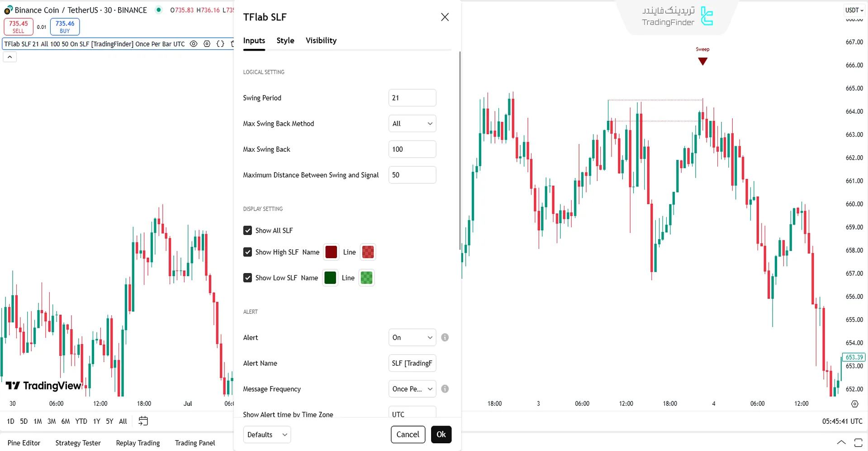The width and height of the screenshot is (868, 451).
Task: Hide indicator using legend eye icon
Action: [x=194, y=44]
